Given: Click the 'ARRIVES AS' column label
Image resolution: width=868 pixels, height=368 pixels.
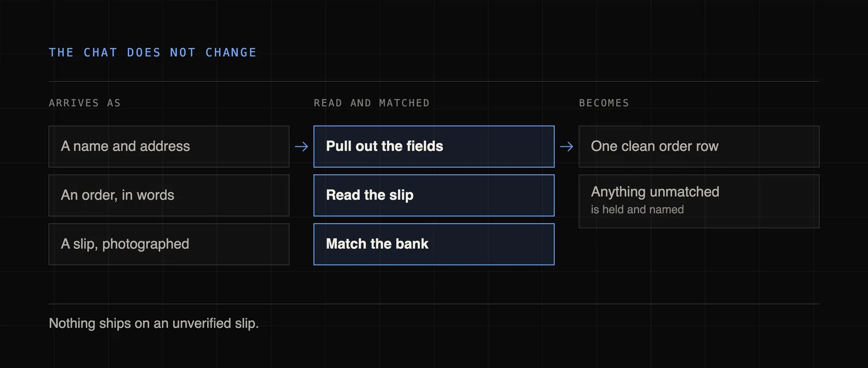Looking at the screenshot, I should tap(85, 103).
